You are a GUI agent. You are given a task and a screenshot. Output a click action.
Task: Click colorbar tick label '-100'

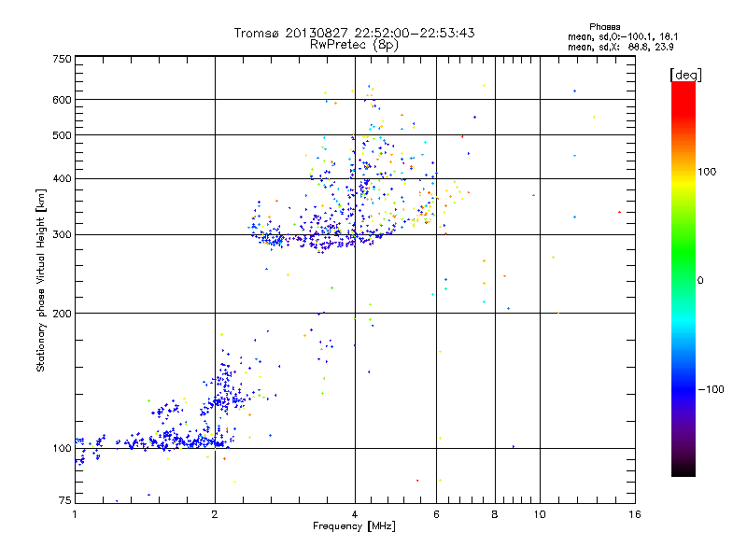tap(711, 389)
